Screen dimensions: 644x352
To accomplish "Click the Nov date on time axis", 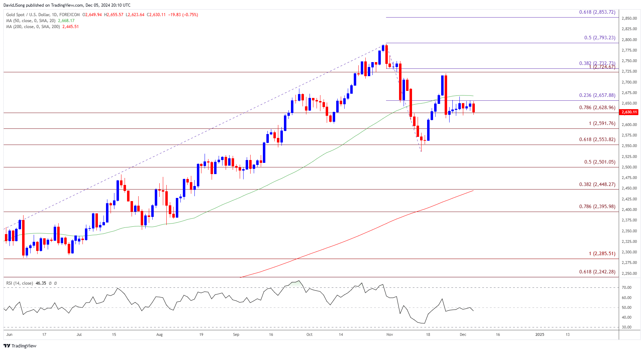I will [390, 334].
